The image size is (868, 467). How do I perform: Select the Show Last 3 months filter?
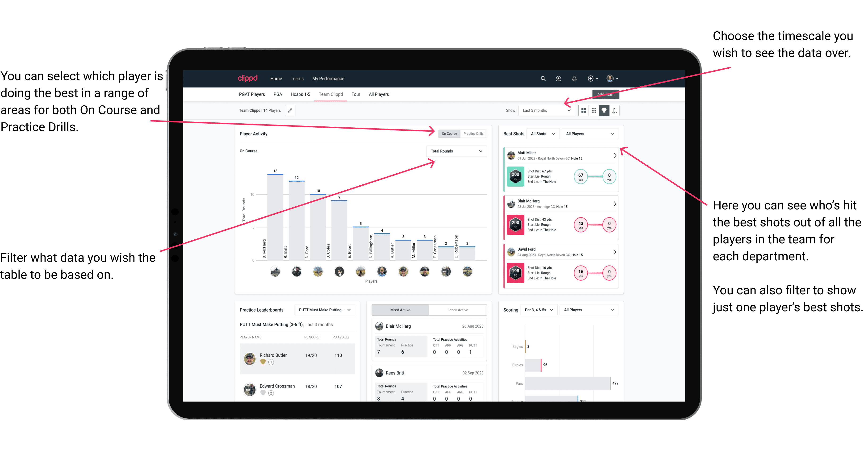[549, 110]
